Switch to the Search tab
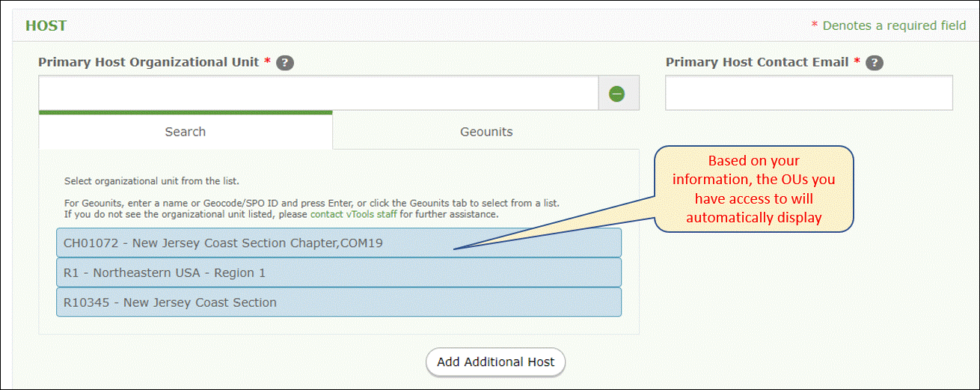 pos(186,131)
